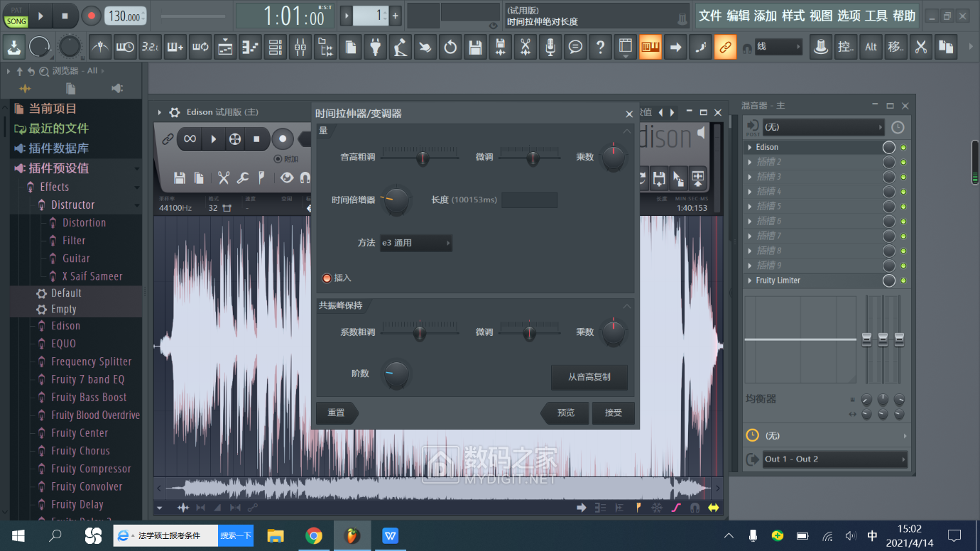Open the 帮助 menu
This screenshot has width=980, height=551.
(904, 16)
